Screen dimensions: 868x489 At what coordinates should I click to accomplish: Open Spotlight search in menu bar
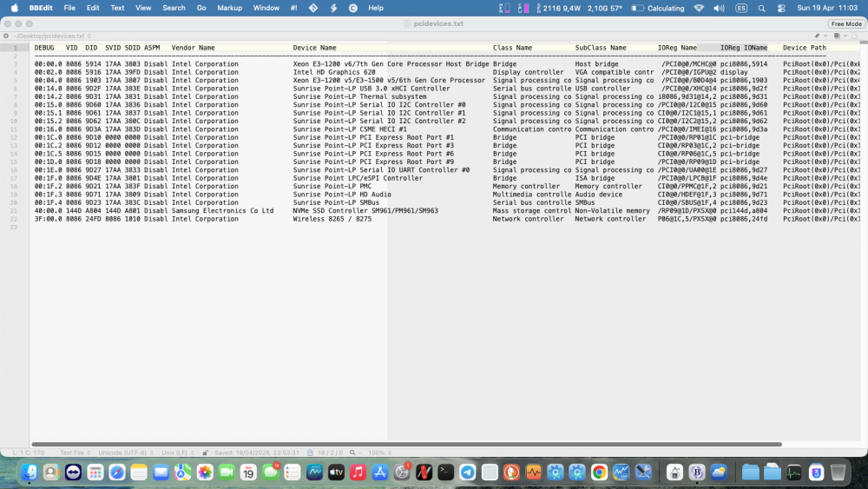(x=762, y=8)
